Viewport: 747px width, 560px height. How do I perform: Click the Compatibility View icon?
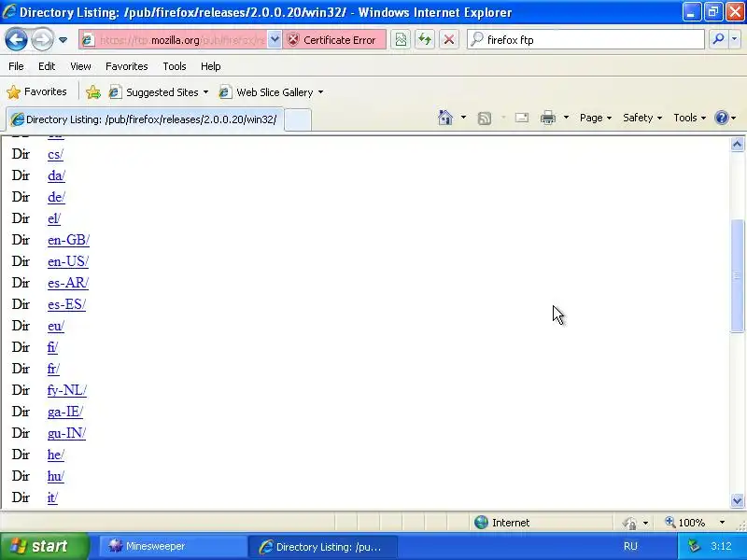401,40
